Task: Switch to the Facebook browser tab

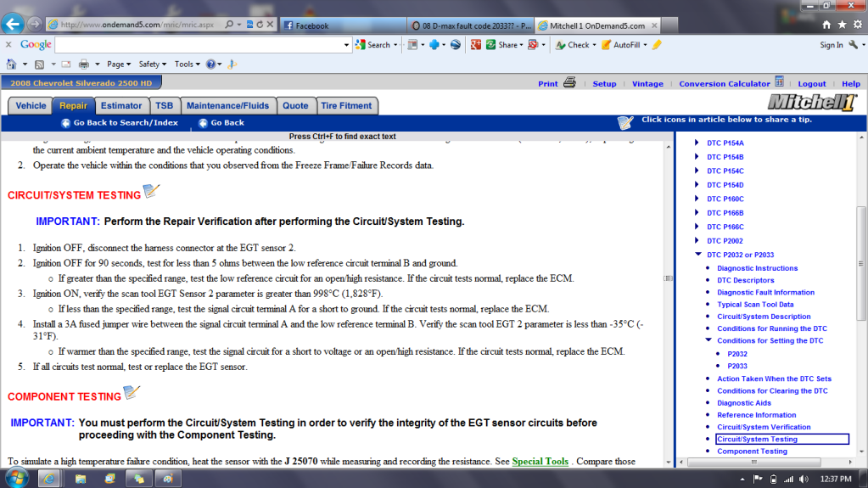Action: click(344, 25)
